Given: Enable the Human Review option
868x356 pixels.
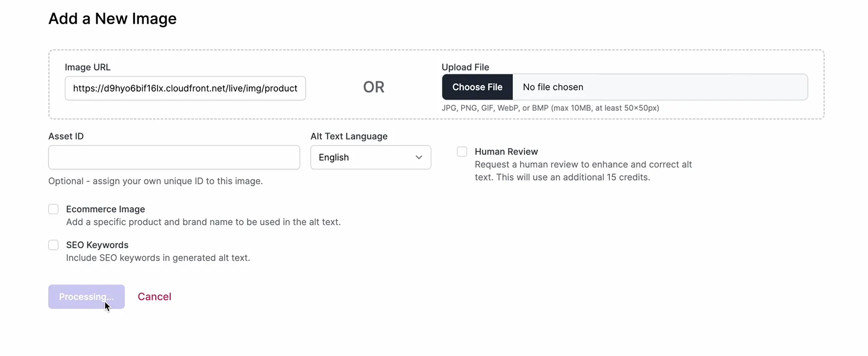Looking at the screenshot, I should pyautogui.click(x=461, y=152).
